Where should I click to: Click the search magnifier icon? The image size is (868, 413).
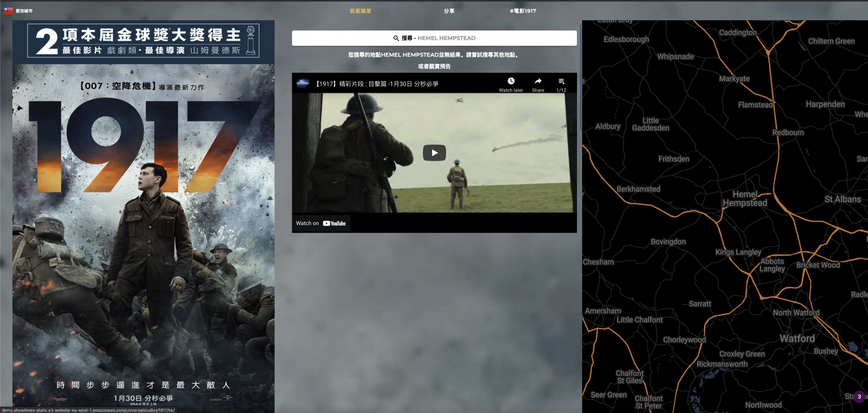[x=396, y=38]
